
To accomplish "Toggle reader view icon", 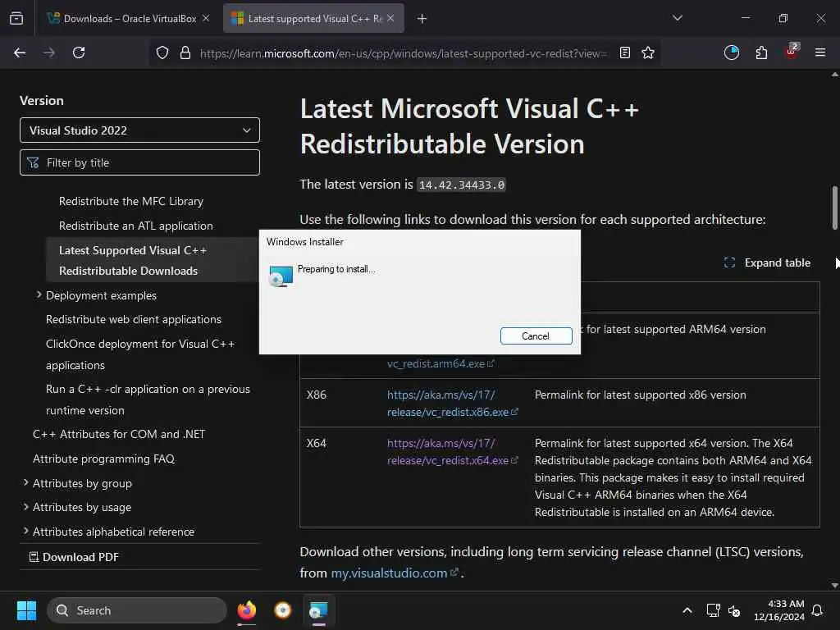I will click(624, 52).
